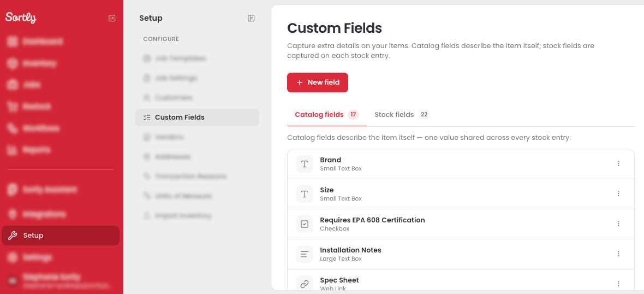The width and height of the screenshot is (644, 294).
Task: Click the Large Text Box type label
Action: [x=341, y=258]
